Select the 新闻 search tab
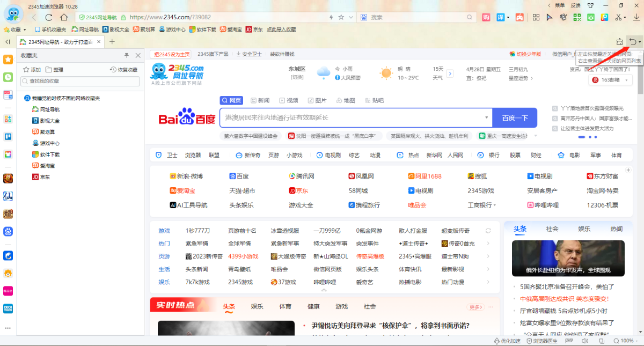 [x=260, y=100]
